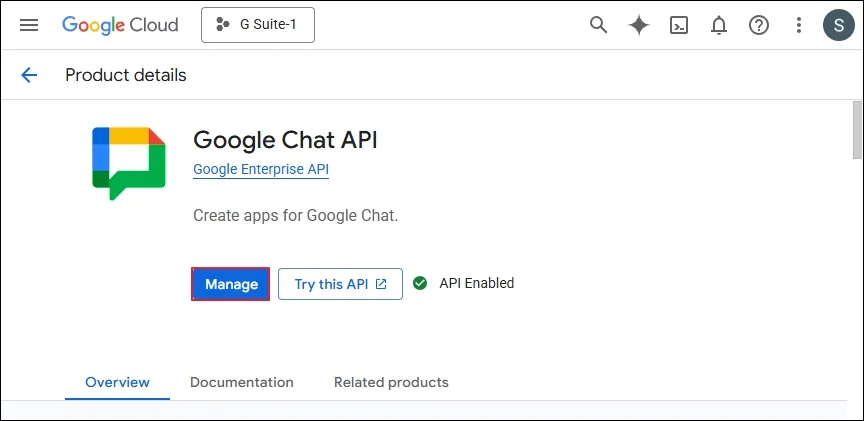Image resolution: width=864 pixels, height=421 pixels.
Task: Click the green API Enabled checkmark icon
Action: tap(420, 283)
